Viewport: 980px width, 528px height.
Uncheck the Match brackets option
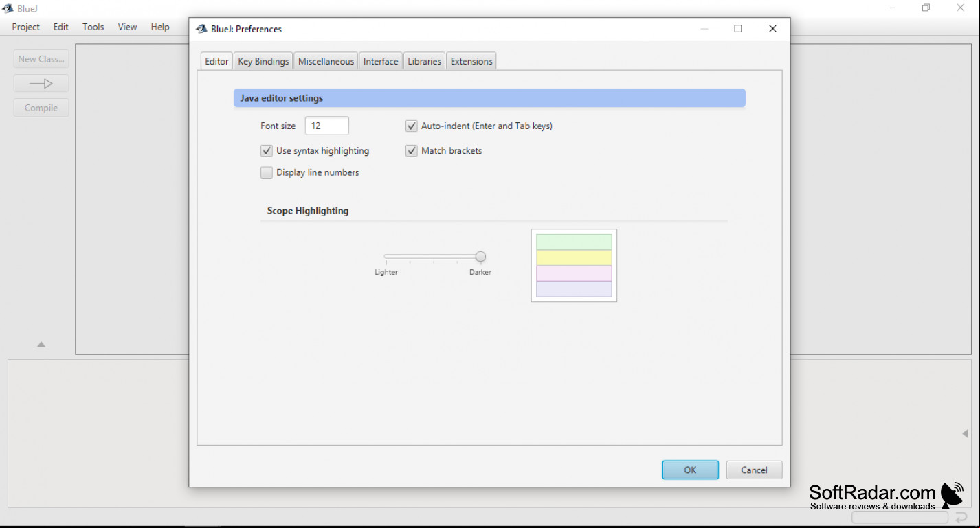click(412, 150)
